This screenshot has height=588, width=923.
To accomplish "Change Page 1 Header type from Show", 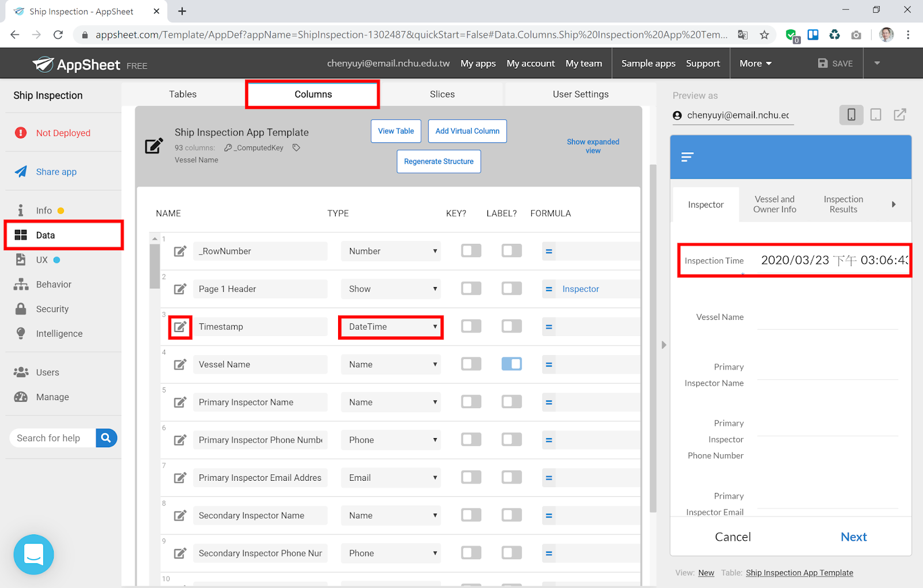I will point(391,289).
